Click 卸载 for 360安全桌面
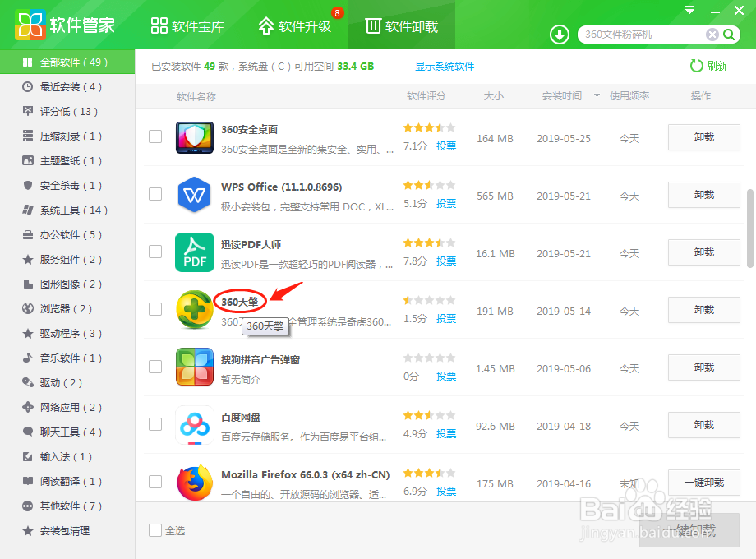 click(x=704, y=137)
